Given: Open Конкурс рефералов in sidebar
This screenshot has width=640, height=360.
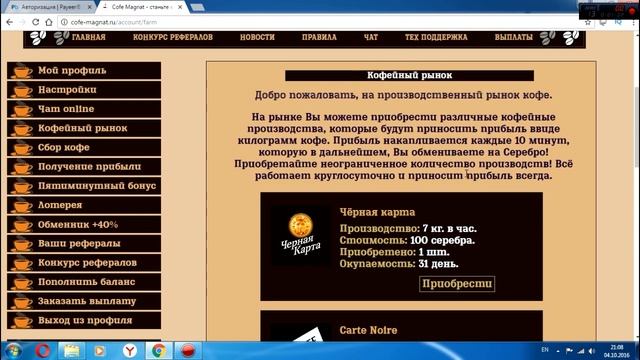Looking at the screenshot, I should (x=84, y=263).
